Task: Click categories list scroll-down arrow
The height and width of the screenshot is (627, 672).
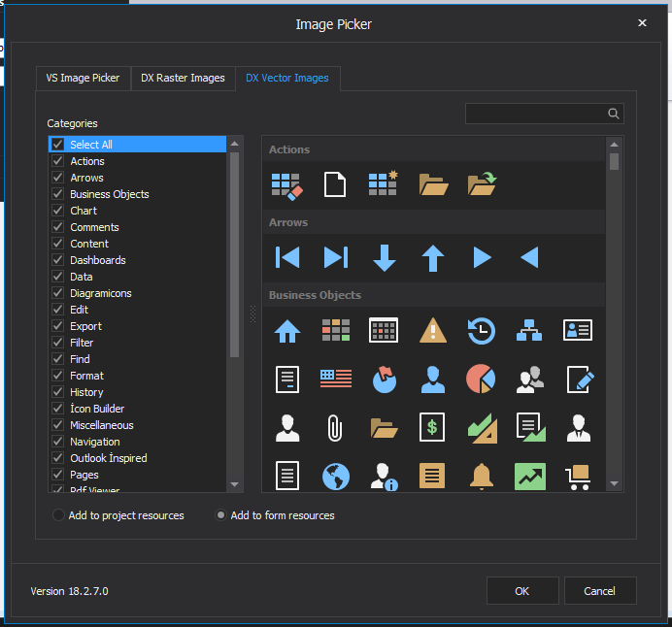Action: (x=234, y=484)
